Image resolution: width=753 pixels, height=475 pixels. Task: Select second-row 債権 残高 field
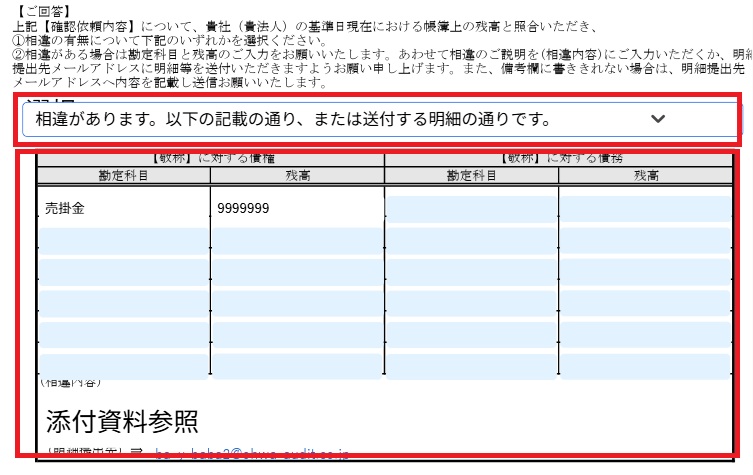coord(296,241)
